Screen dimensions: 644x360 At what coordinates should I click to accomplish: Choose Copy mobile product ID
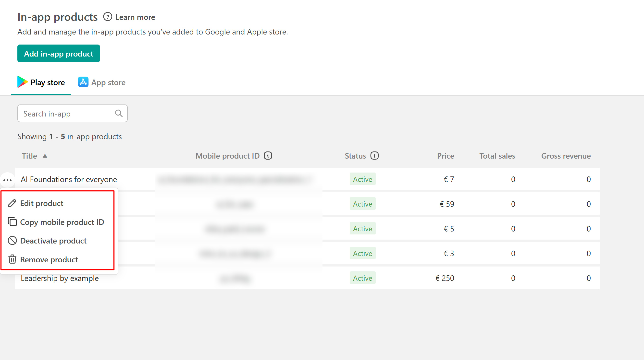[62, 222]
